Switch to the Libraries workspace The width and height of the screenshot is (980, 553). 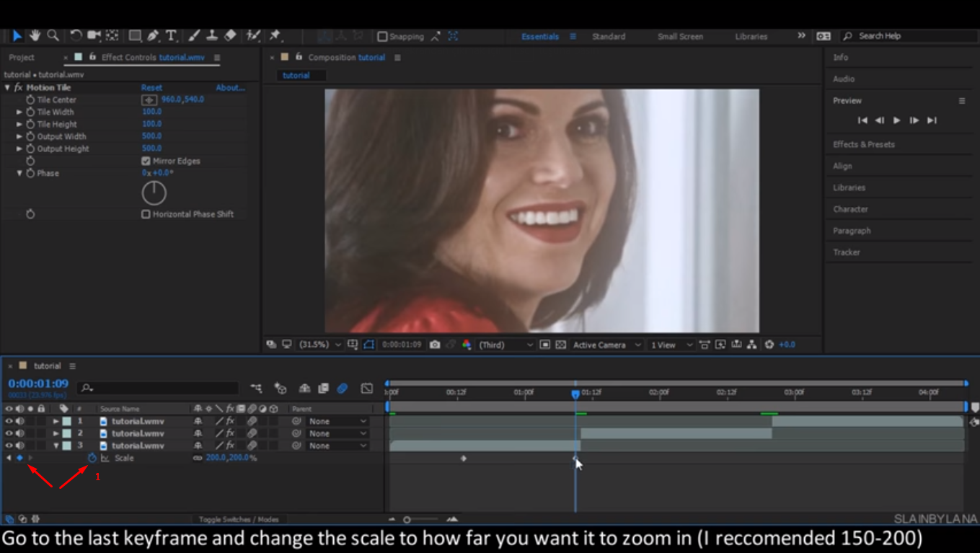click(751, 36)
